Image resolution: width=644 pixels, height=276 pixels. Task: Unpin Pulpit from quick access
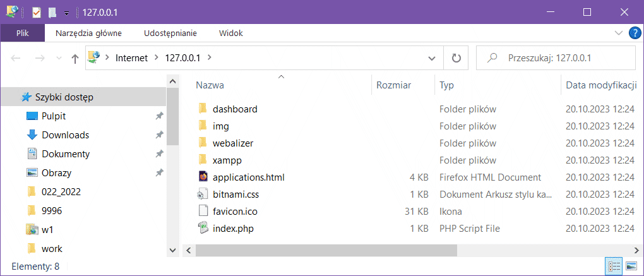159,116
